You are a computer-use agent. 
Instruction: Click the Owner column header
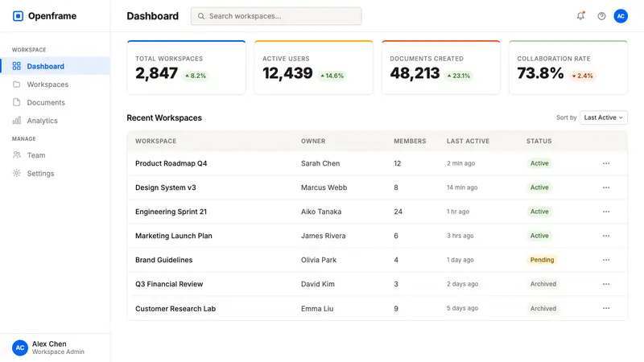(313, 141)
